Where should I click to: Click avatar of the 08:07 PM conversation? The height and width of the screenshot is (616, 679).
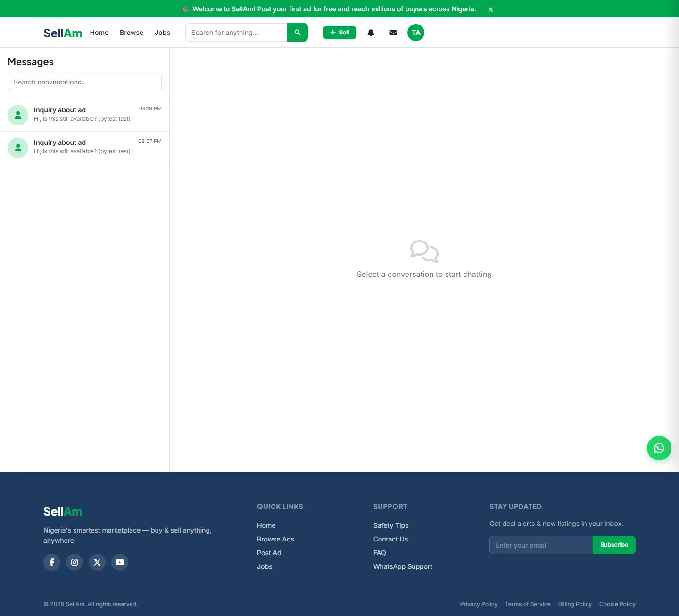point(18,148)
